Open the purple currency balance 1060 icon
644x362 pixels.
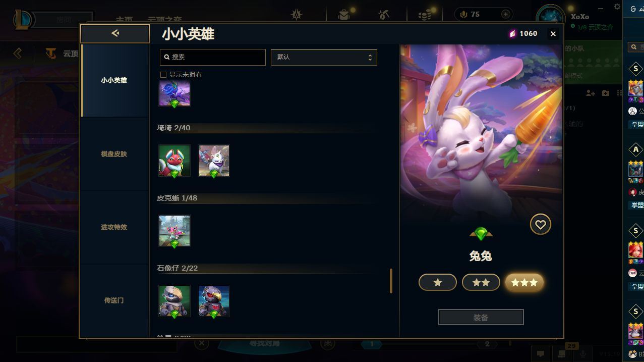click(513, 33)
